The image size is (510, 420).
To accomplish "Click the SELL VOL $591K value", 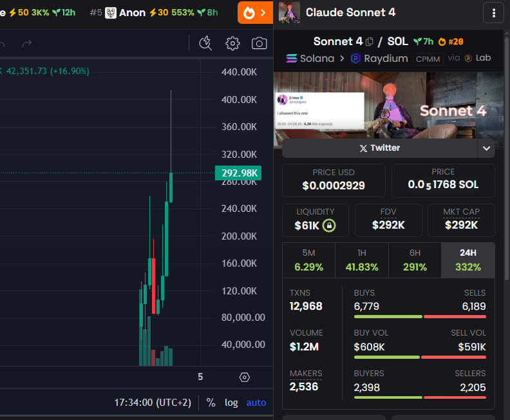I will click(x=471, y=347).
